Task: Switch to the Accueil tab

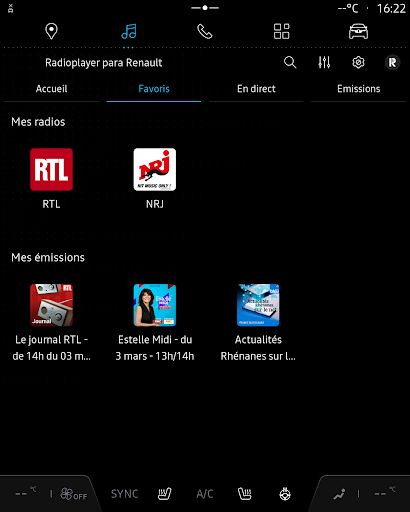Action: pos(51,89)
